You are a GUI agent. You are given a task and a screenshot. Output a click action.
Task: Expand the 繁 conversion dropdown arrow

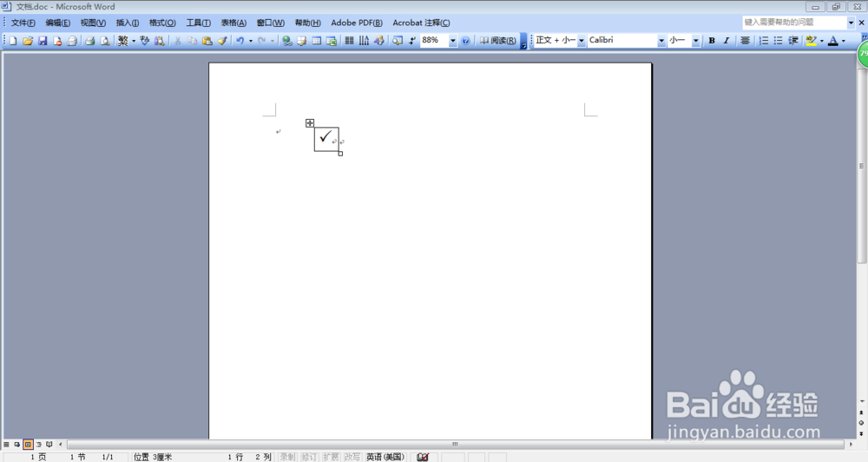click(x=134, y=41)
